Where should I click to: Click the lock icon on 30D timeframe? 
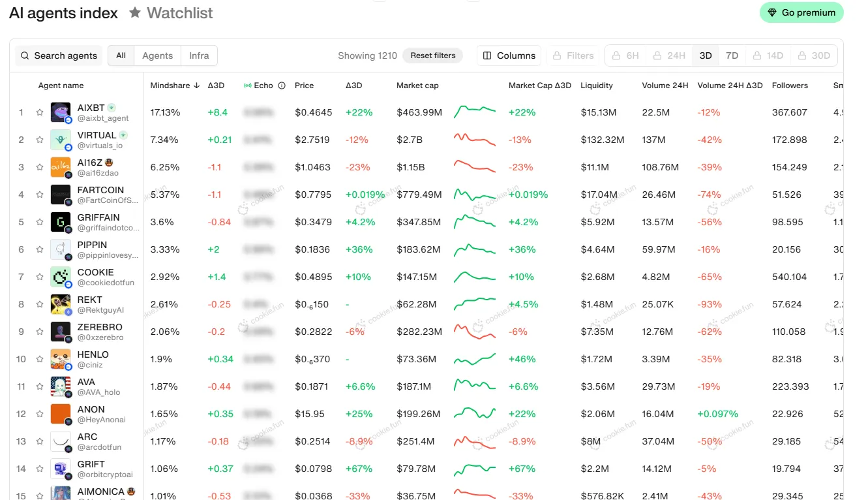(801, 55)
